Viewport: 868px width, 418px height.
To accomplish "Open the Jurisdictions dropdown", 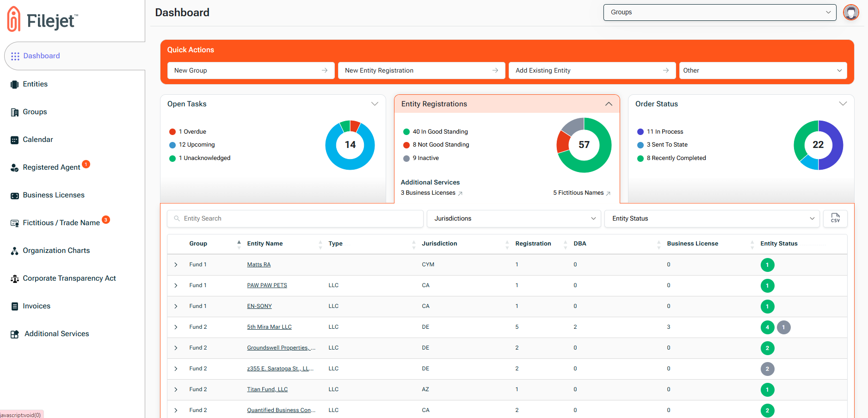I will pyautogui.click(x=513, y=218).
